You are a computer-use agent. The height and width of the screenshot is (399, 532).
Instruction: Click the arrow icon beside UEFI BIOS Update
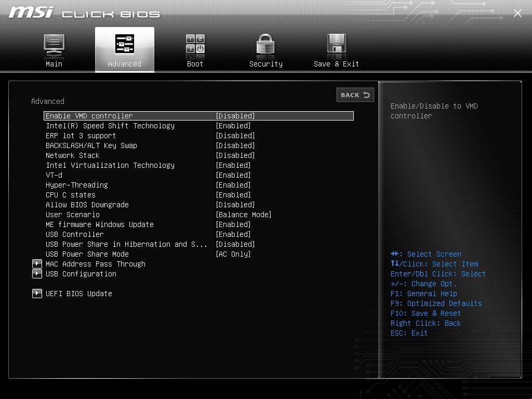[x=37, y=294]
